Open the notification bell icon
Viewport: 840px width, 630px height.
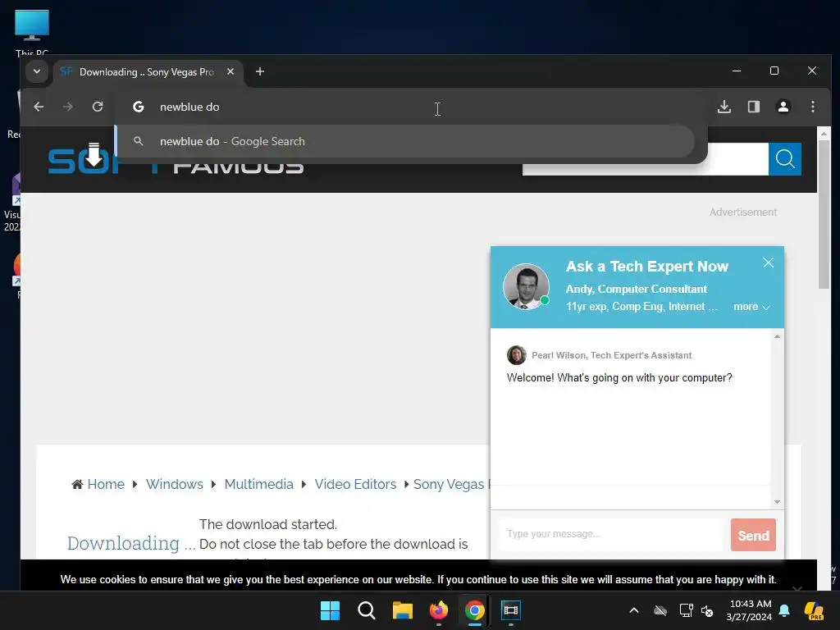pos(784,610)
